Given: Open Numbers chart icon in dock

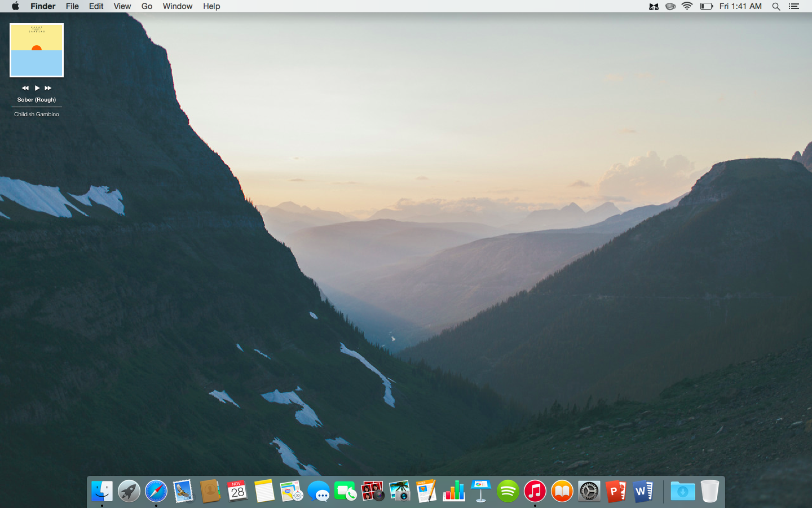Looking at the screenshot, I should pyautogui.click(x=454, y=491).
